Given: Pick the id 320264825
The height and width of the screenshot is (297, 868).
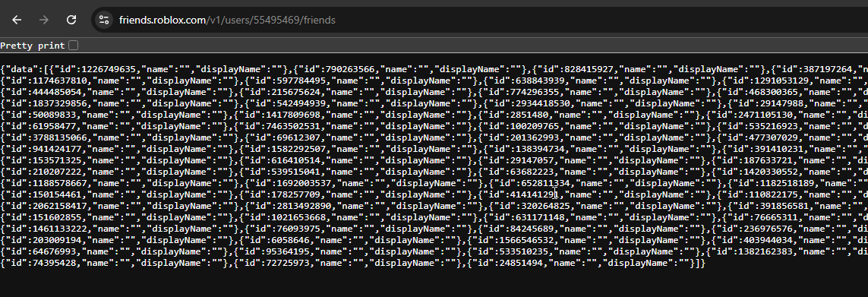Looking at the screenshot, I should point(545,206).
